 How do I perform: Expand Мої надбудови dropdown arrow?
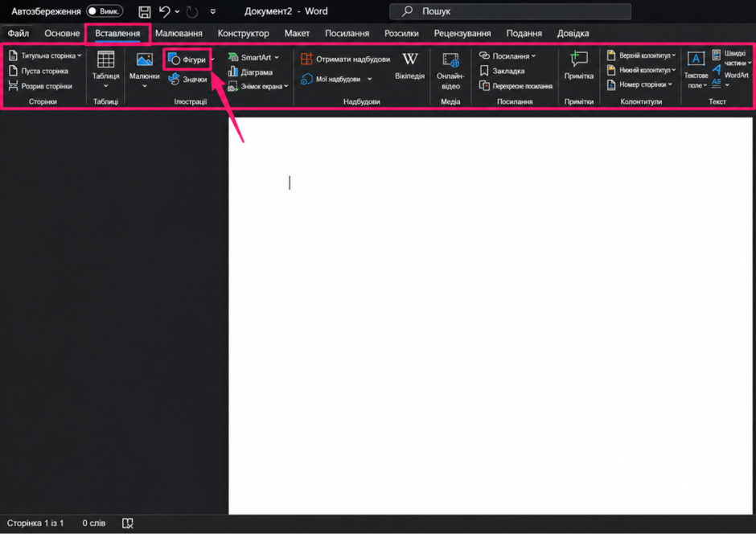click(370, 79)
